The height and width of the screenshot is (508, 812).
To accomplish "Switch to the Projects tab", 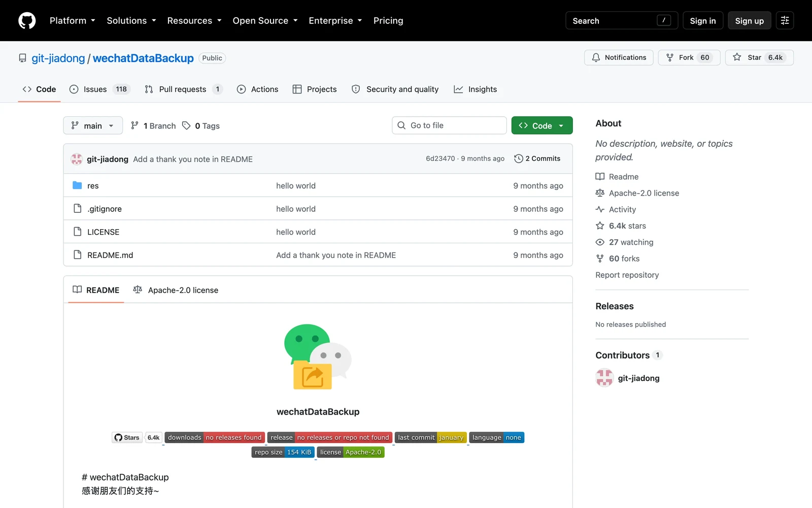I will (315, 89).
